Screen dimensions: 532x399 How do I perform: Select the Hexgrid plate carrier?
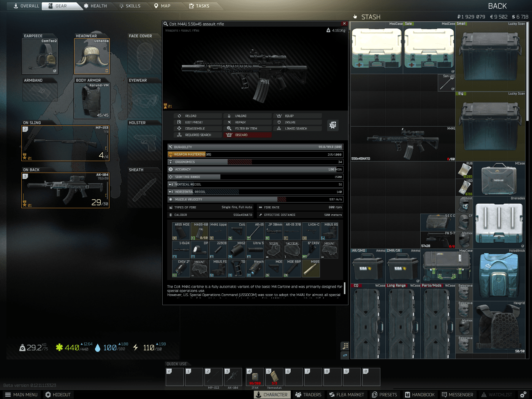(x=499, y=327)
